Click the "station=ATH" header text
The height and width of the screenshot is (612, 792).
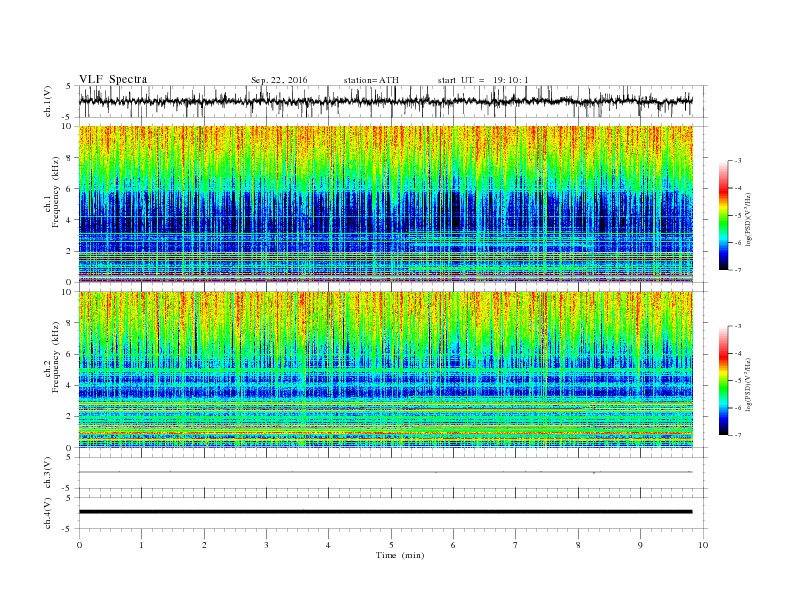(x=371, y=80)
